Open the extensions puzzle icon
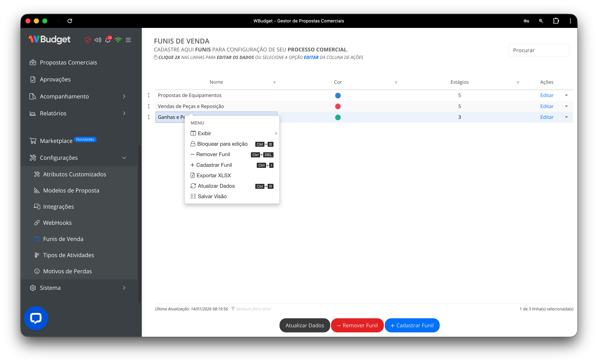The width and height of the screenshot is (598, 364). click(556, 21)
